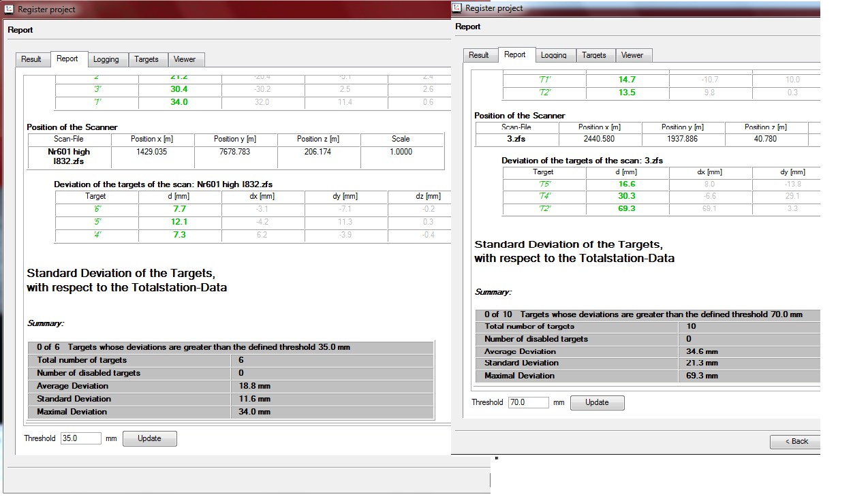Select scan file cell '3.zfs'
The image size is (868, 503).
tap(517, 139)
